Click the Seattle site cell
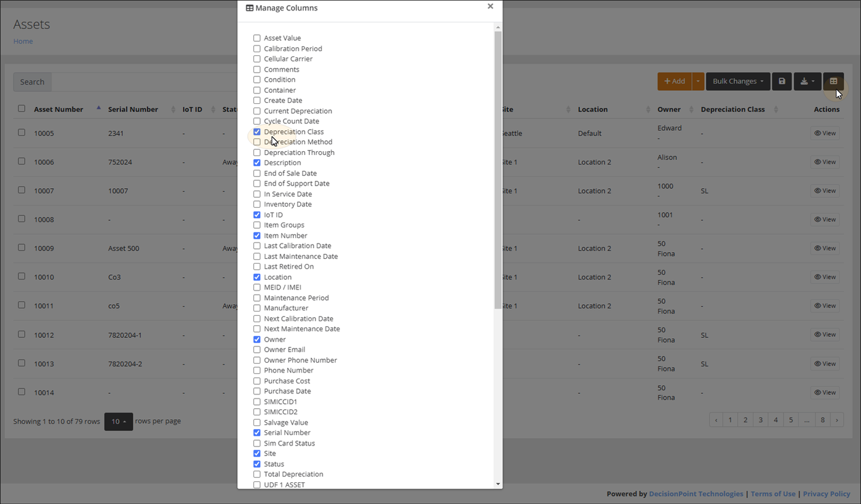 pos(510,133)
